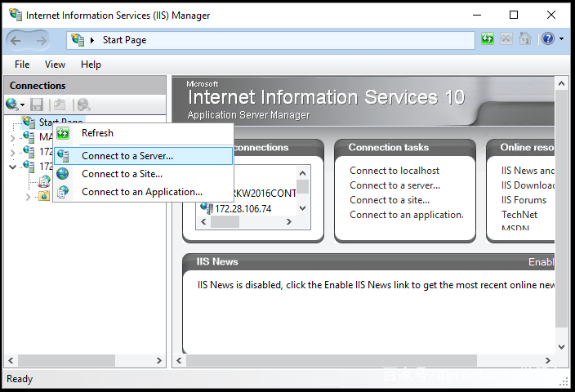Open the File menu
575x392 pixels.
22,65
